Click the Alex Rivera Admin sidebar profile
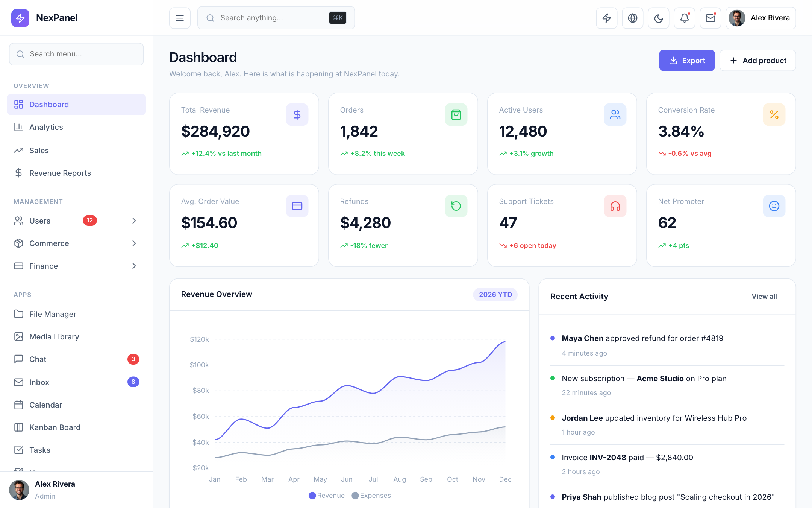 coord(76,490)
